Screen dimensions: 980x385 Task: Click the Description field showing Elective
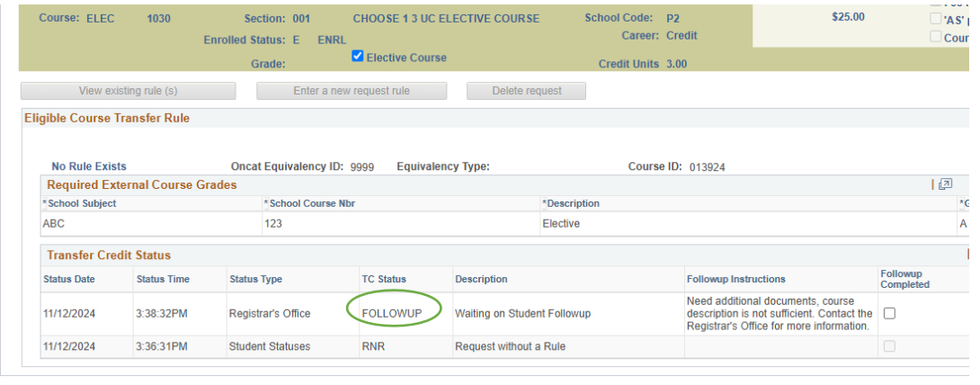tap(561, 223)
